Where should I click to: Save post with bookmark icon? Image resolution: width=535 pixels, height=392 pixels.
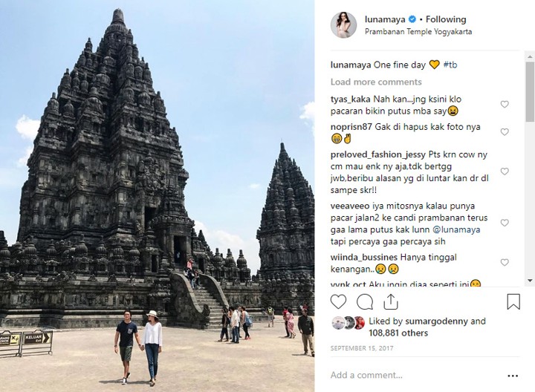pyautogui.click(x=513, y=301)
